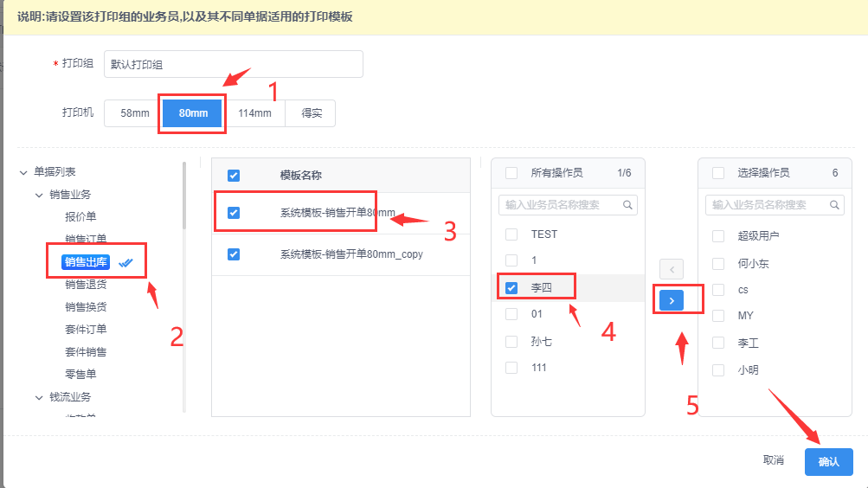Collapse the 钱流业务 tree node

coord(39,397)
